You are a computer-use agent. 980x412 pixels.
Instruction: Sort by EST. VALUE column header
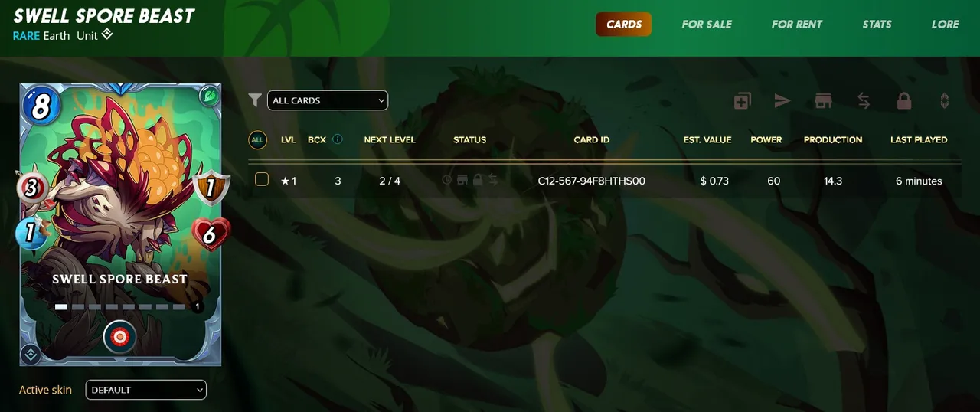point(707,140)
